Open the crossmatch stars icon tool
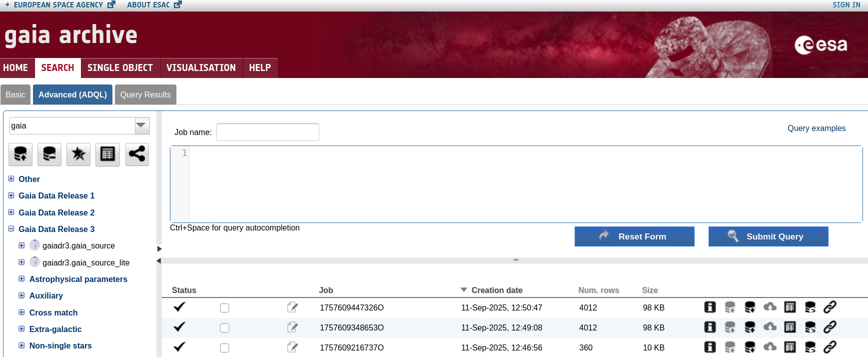 coord(78,154)
